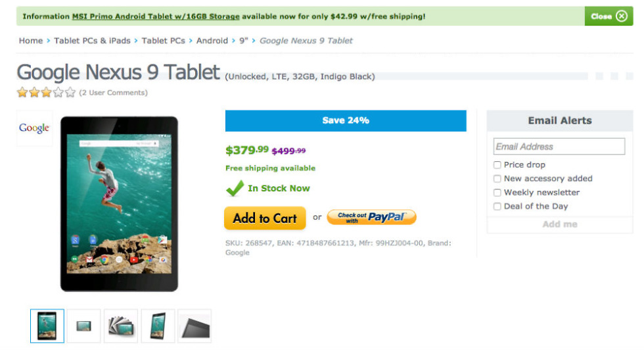Viewport: 644px width, 350px height.
Task: Check the Deal of the Day box
Action: [x=497, y=207]
